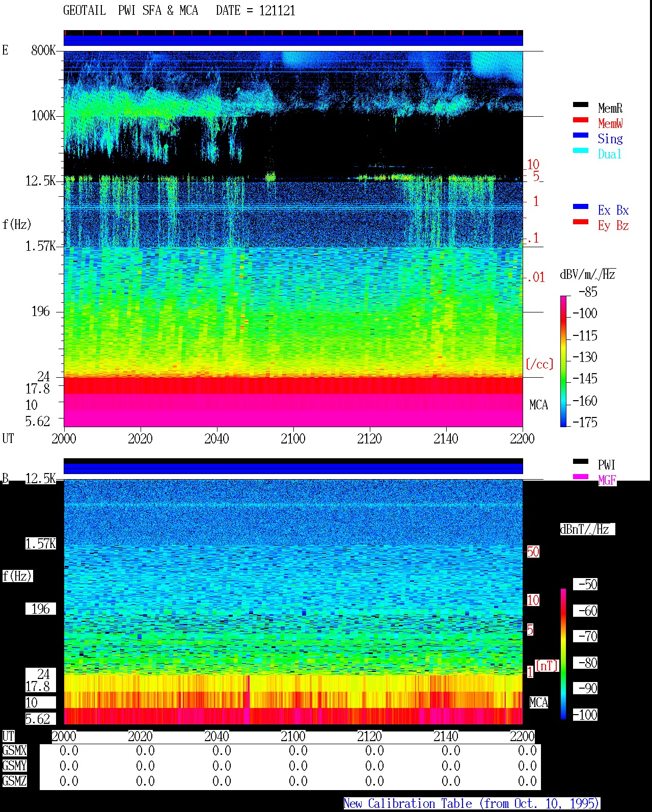The image size is (652, 812).
Task: Click the cyan Dual legend swatch
Action: (x=581, y=151)
